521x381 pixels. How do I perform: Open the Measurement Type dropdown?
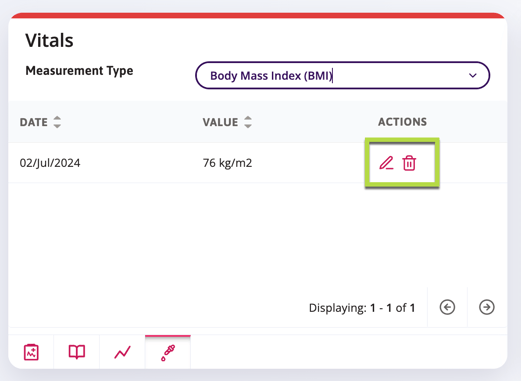point(342,75)
